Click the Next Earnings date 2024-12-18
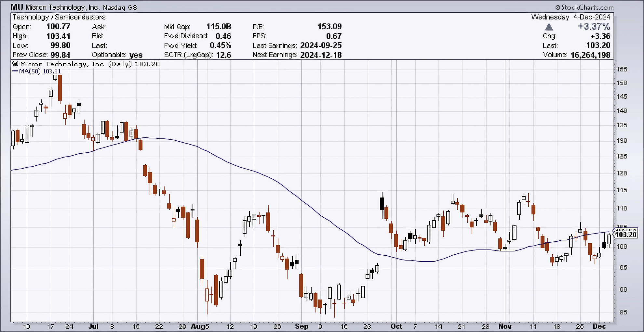The image size is (644, 332). point(321,55)
